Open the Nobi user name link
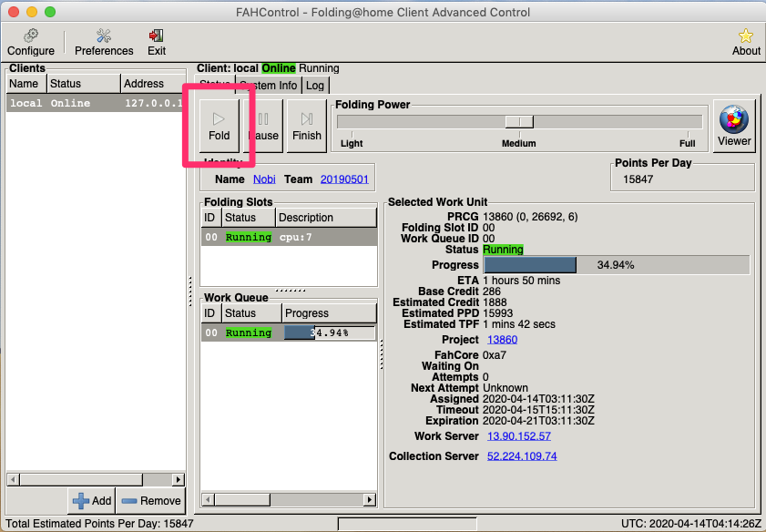This screenshot has width=766, height=532. (x=264, y=179)
